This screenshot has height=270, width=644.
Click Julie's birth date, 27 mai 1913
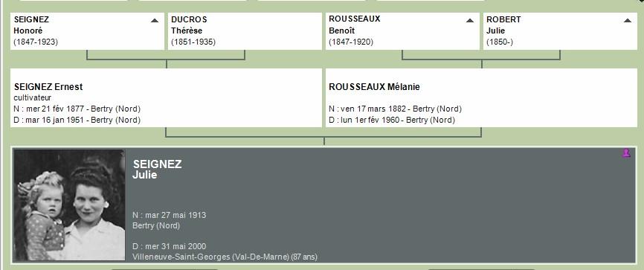click(x=170, y=215)
